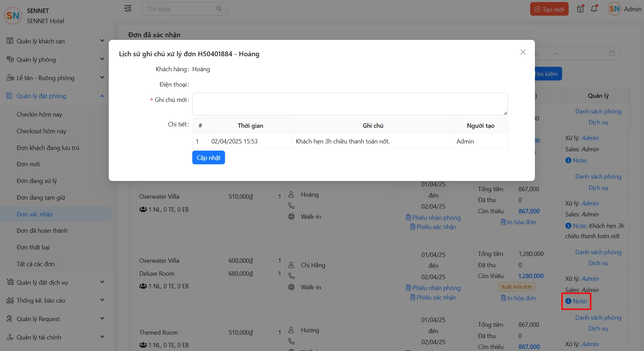Open Checkin hôm nay menu item
The image size is (644, 351).
39,115
